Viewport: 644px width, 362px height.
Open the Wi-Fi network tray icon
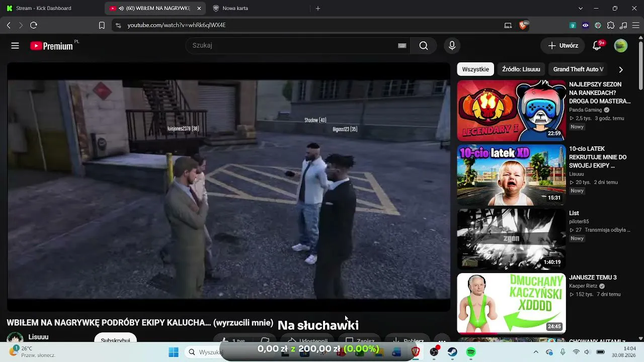[x=576, y=352]
